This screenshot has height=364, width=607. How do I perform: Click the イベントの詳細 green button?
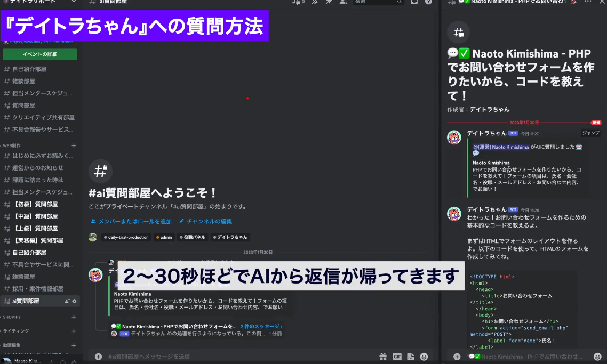(x=40, y=54)
